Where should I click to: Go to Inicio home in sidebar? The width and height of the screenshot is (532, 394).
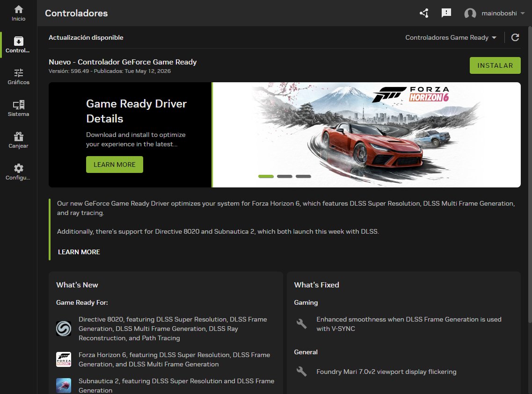coord(18,13)
